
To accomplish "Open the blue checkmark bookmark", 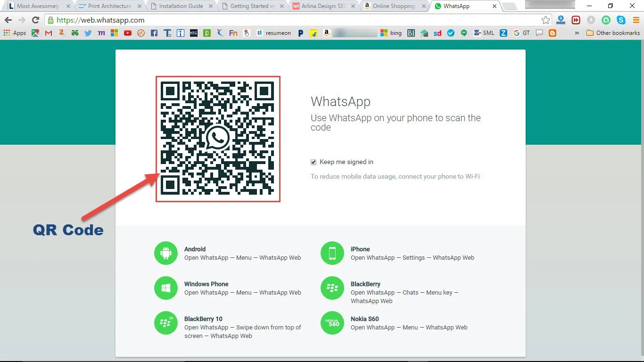I will (x=451, y=33).
